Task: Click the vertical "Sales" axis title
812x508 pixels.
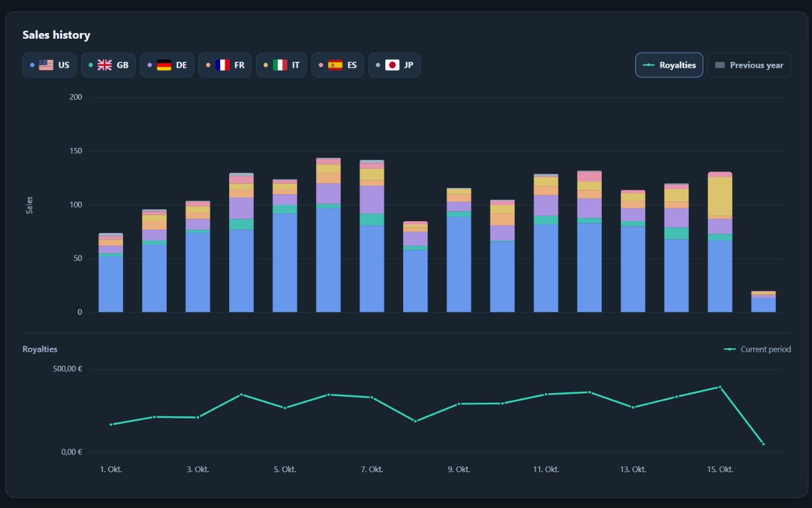Action: (29, 204)
